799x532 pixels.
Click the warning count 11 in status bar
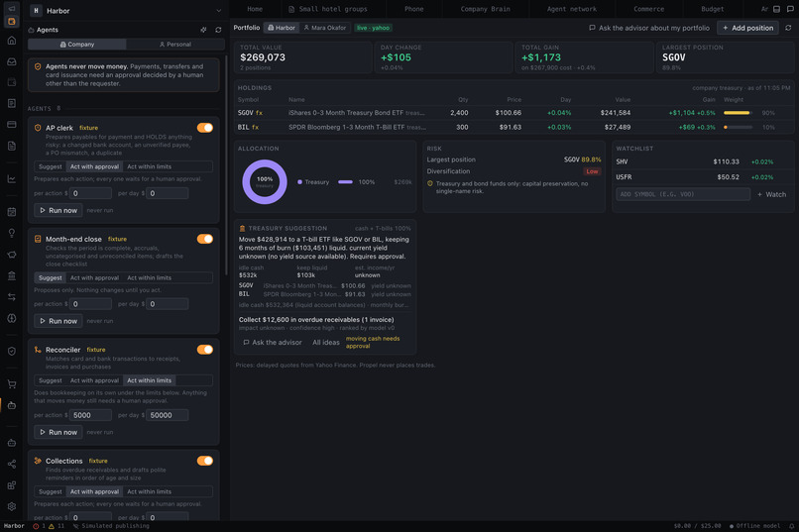pyautogui.click(x=57, y=526)
